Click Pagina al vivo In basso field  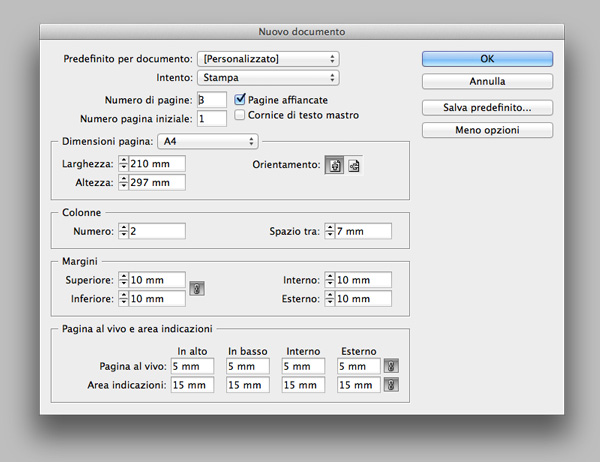pyautogui.click(x=248, y=366)
